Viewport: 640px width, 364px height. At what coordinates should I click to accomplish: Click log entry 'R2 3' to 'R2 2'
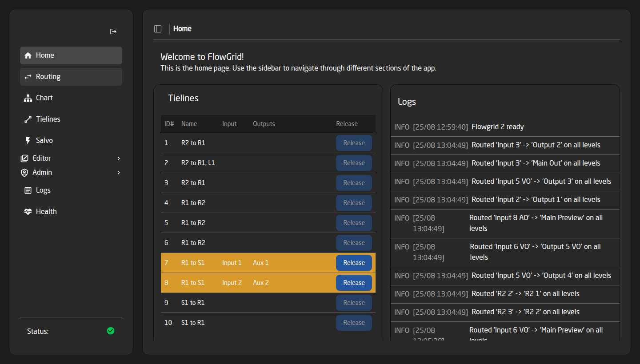[x=505, y=312]
